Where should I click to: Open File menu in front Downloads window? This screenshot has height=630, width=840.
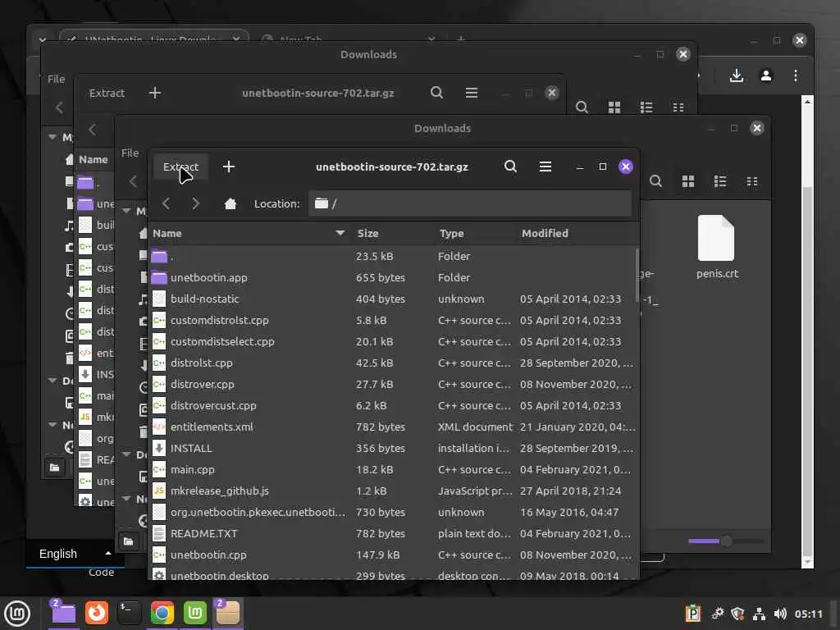pyautogui.click(x=130, y=153)
